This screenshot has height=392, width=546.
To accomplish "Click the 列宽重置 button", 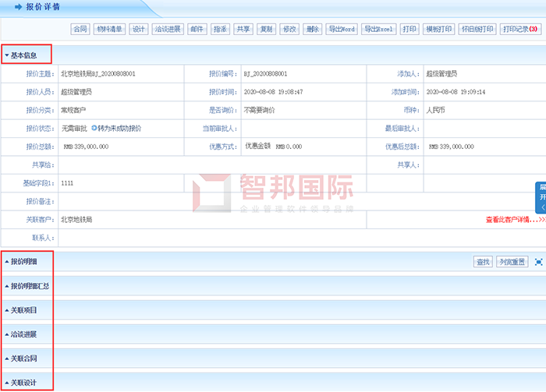I will [512, 262].
